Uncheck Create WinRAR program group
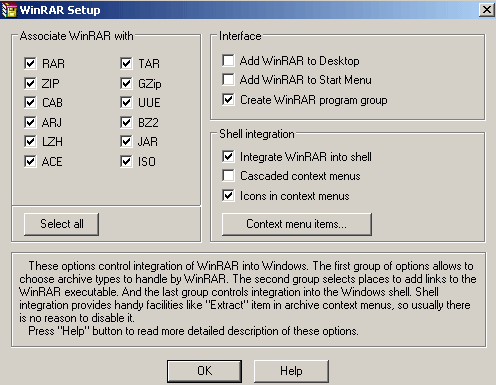 [x=228, y=99]
